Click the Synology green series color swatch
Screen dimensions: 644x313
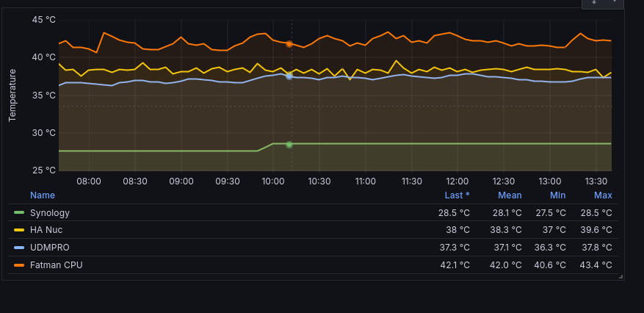(x=19, y=213)
